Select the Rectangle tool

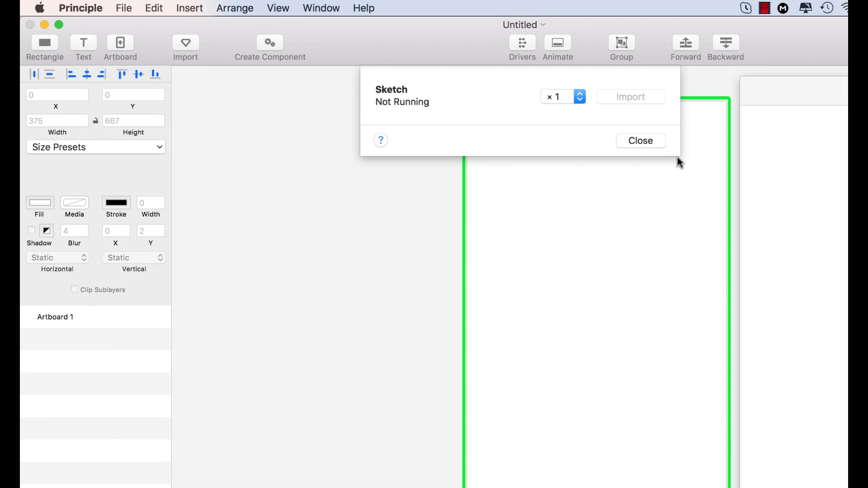click(x=45, y=43)
